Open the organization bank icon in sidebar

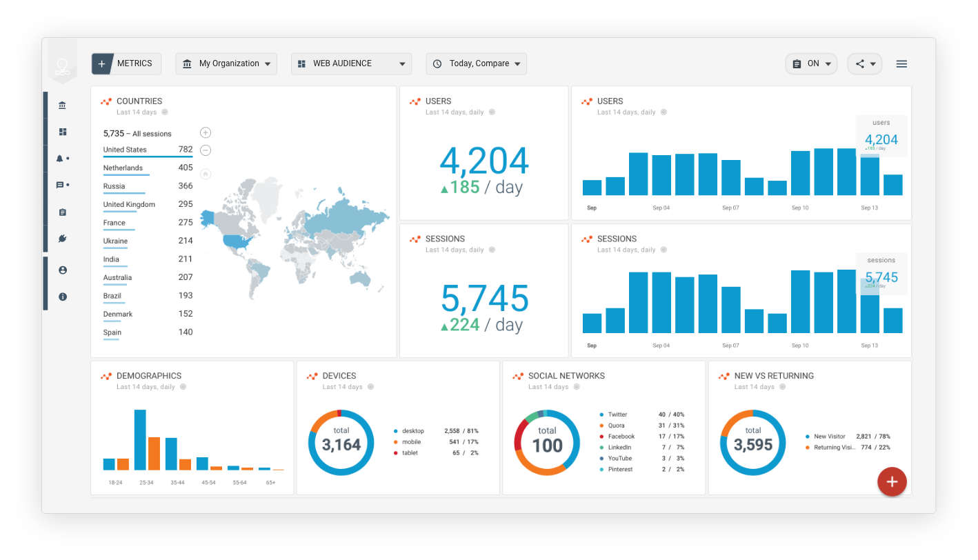pos(63,106)
